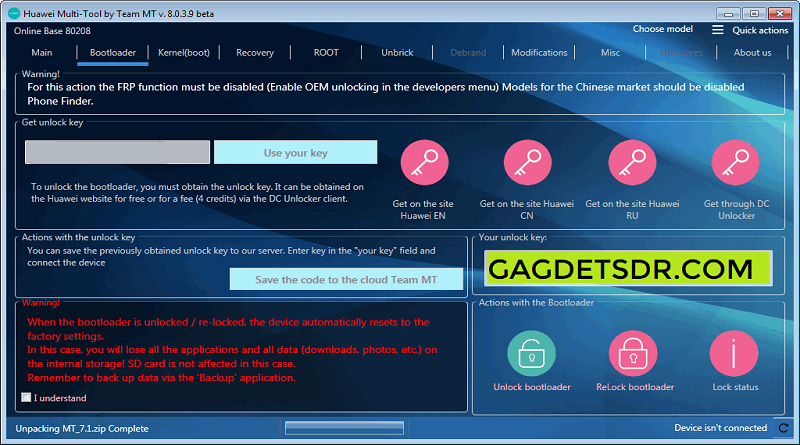Click the Quick actions label
The height and width of the screenshot is (445, 800).
760,30
